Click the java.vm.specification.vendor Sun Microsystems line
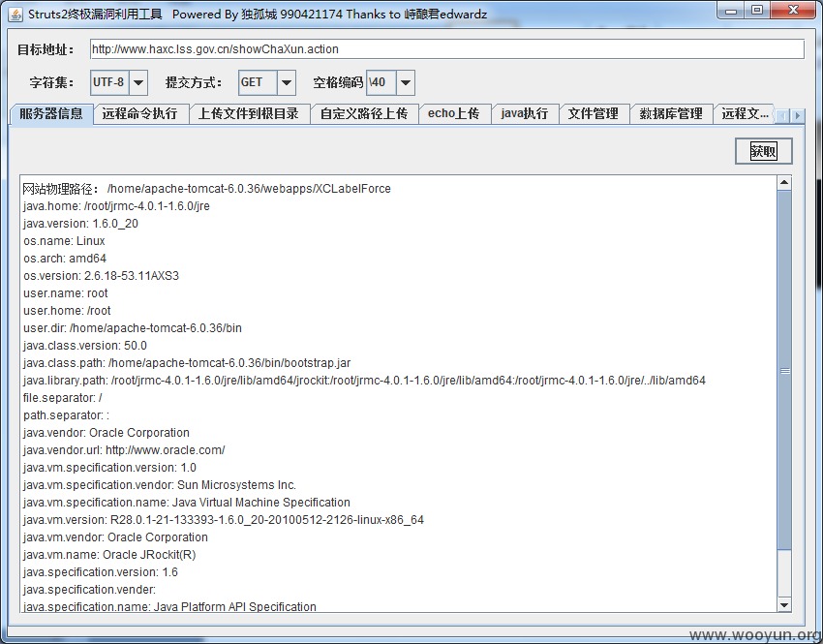This screenshot has height=644, width=823. [160, 485]
